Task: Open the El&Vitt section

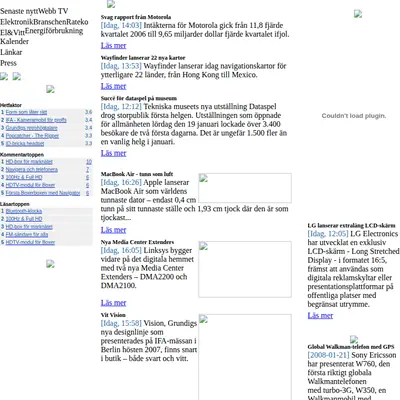Action: click(12, 32)
